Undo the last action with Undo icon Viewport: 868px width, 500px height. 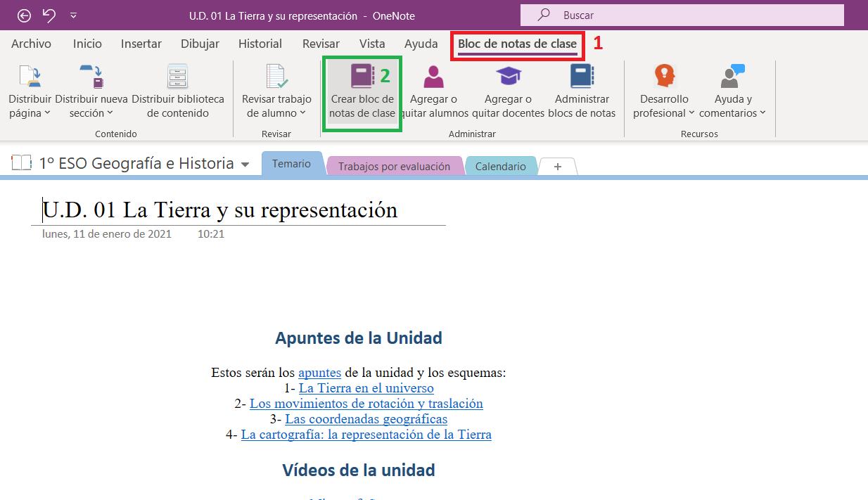coord(49,15)
